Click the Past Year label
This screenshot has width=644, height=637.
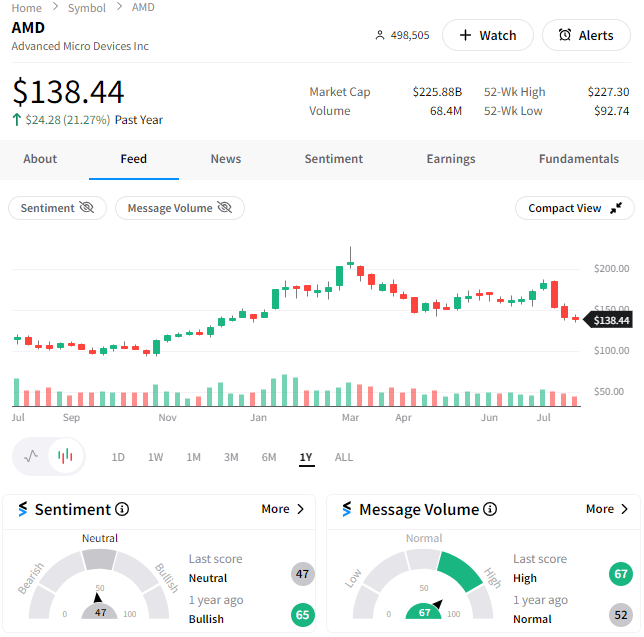139,120
